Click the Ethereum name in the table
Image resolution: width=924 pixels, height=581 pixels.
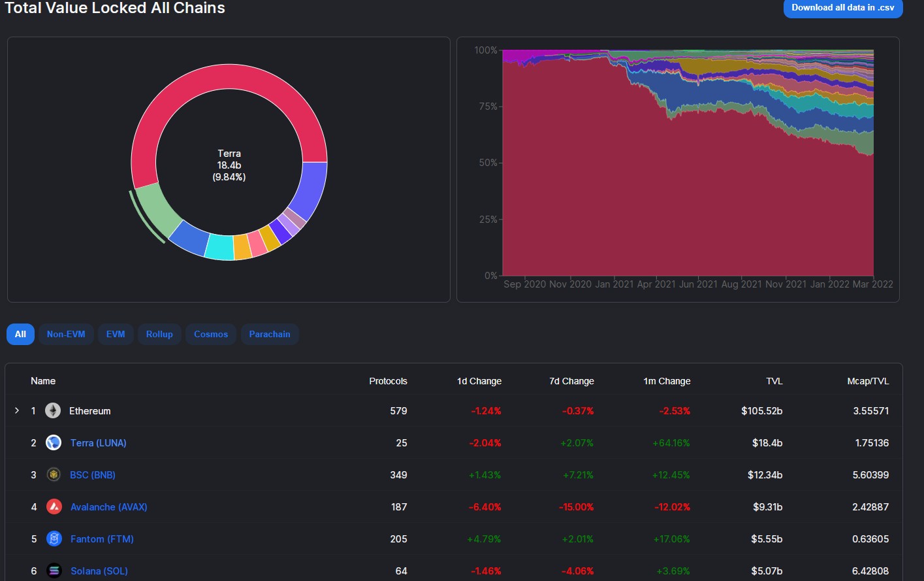pos(90,410)
